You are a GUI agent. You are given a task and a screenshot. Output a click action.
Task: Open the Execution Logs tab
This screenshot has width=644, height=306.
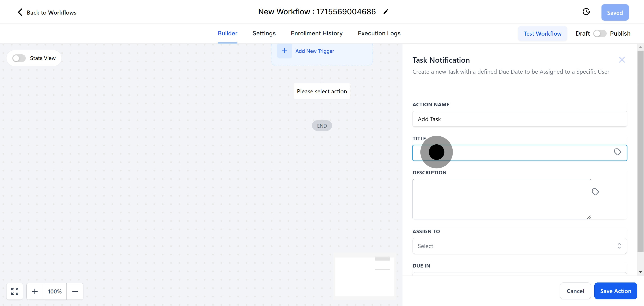tap(379, 33)
